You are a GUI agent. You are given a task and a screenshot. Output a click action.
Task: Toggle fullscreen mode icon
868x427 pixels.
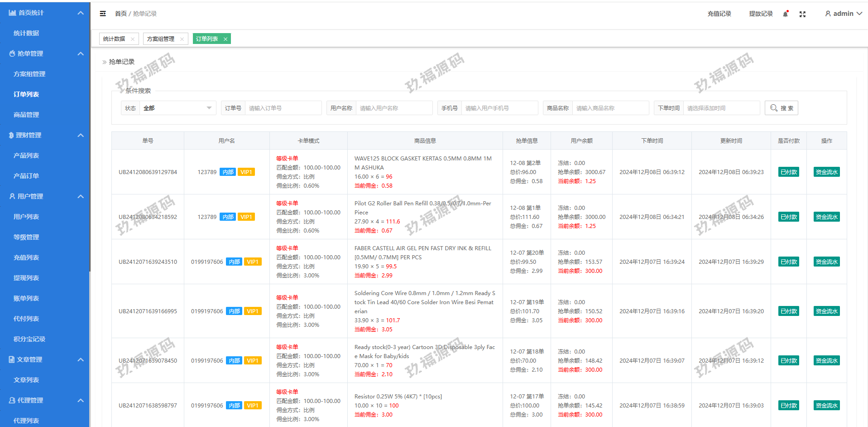(x=802, y=14)
